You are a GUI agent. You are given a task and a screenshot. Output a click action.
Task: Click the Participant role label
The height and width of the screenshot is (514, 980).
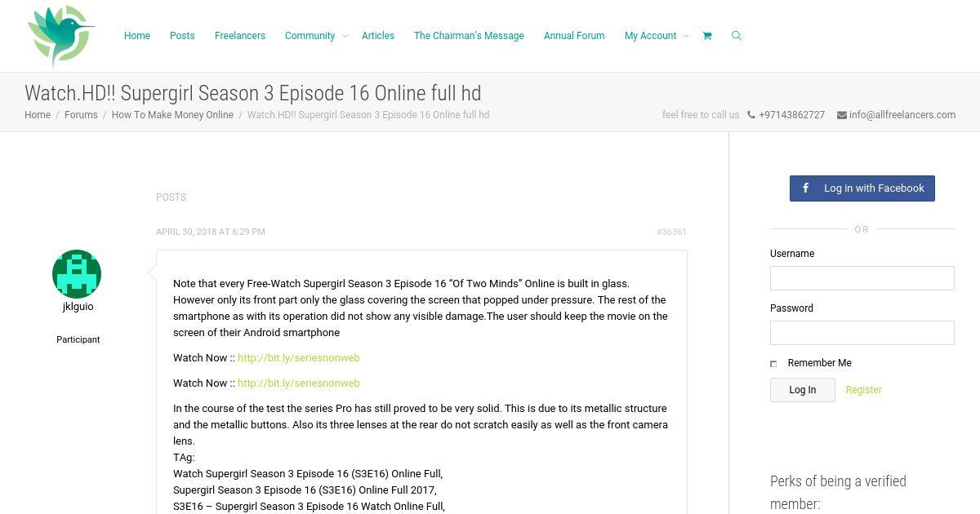coord(78,339)
